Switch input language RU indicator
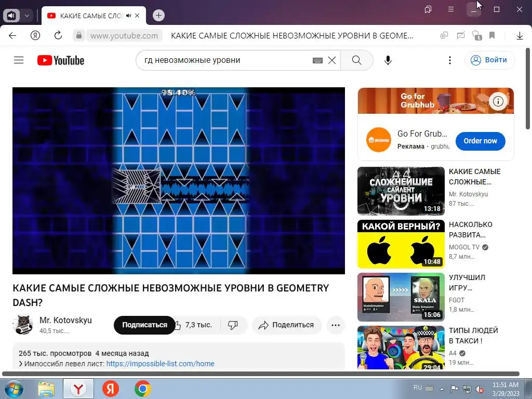Viewport: 532px width, 399px height. coord(418,388)
